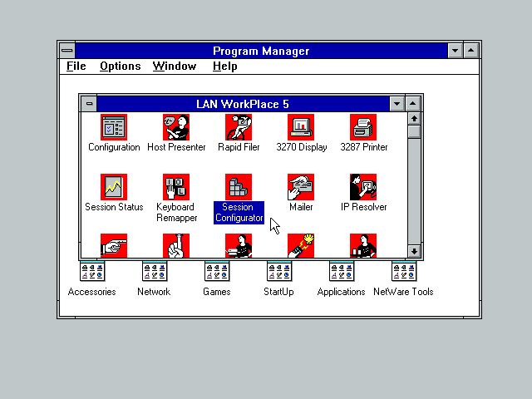Viewport: 532px width, 399px height.
Task: Select the StartUp program group icon
Action: tap(279, 272)
